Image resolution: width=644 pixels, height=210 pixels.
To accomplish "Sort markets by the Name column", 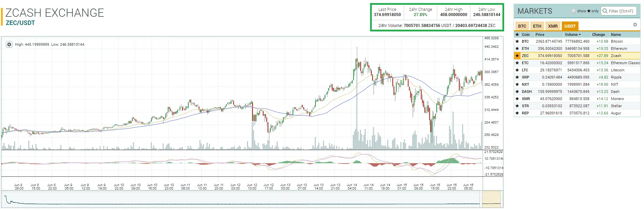I will (616, 34).
